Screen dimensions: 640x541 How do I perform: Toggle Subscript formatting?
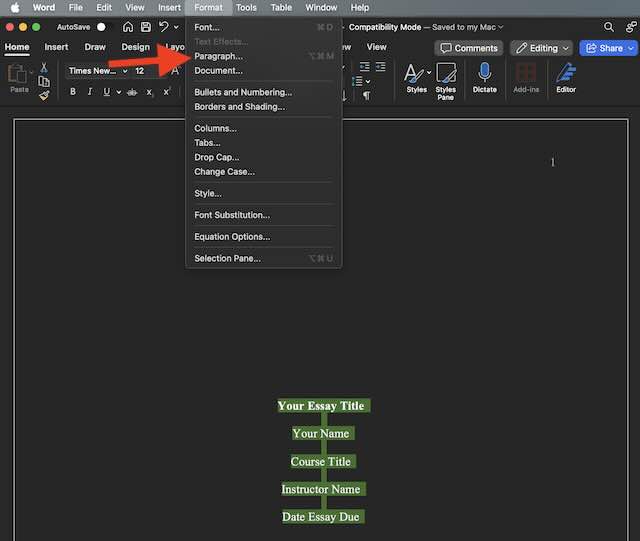(149, 93)
